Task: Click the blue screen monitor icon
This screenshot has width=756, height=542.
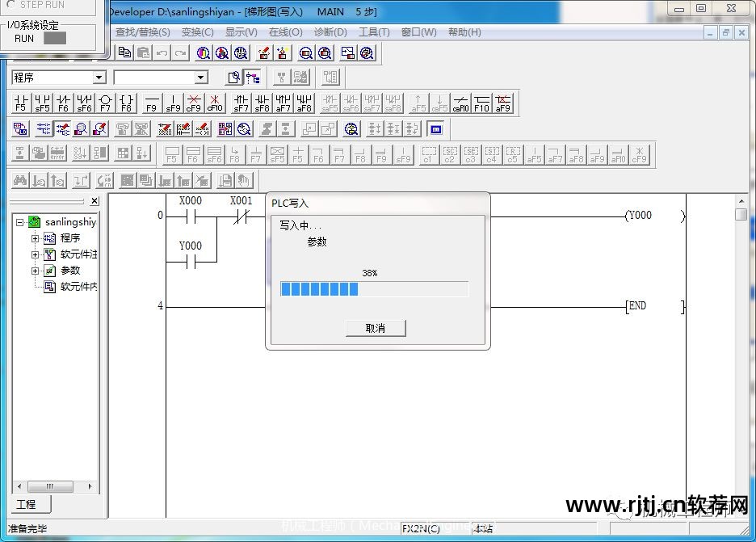Action: click(436, 129)
